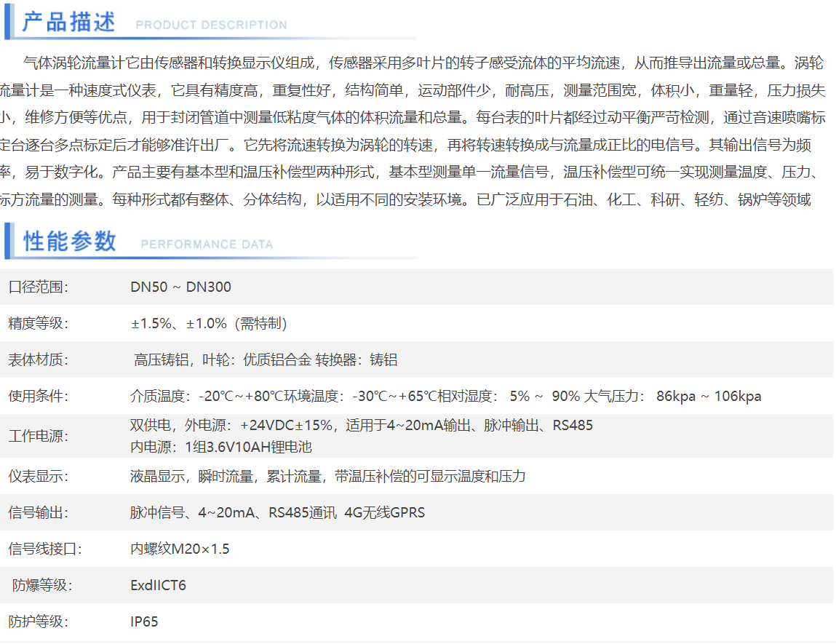836x644 pixels.
Task: Click the 内电源 lithium battery line
Action: point(220,447)
